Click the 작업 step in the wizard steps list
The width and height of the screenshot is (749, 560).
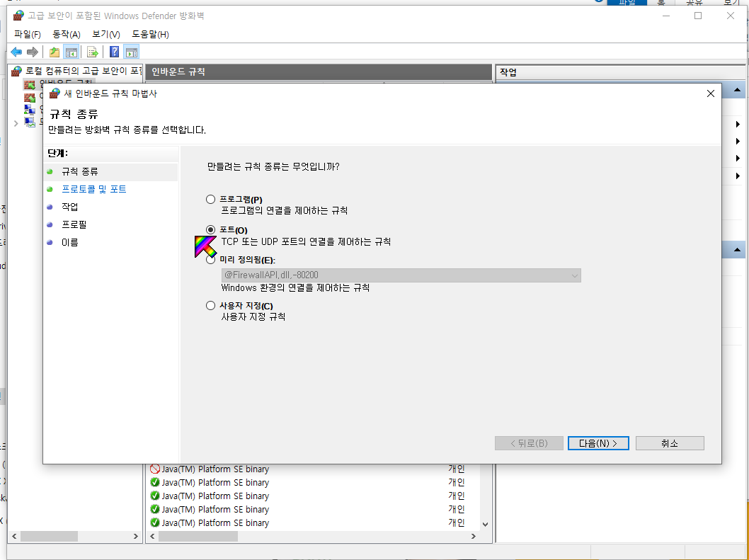click(70, 207)
